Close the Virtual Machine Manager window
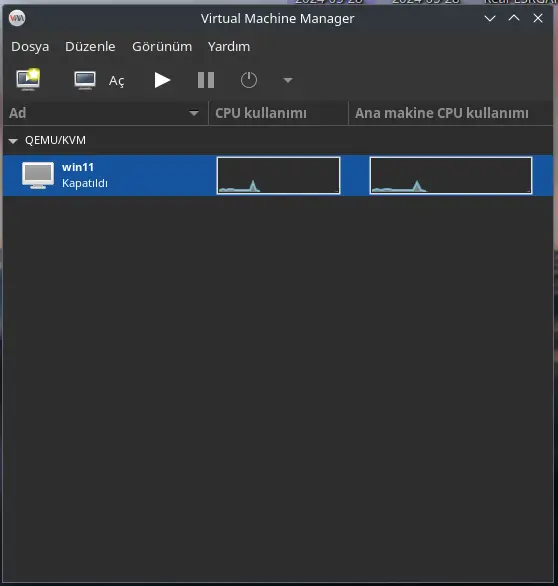 pyautogui.click(x=538, y=18)
